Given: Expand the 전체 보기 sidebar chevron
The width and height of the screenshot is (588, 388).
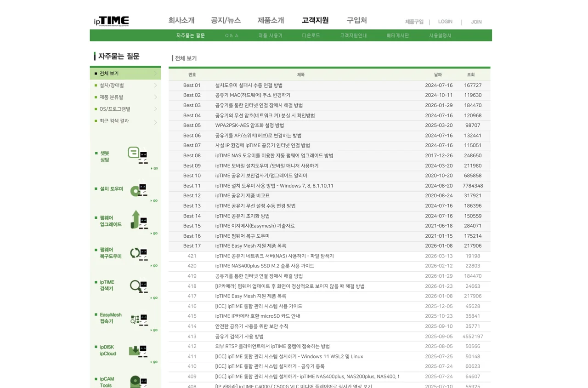Looking at the screenshot, I should (155, 74).
